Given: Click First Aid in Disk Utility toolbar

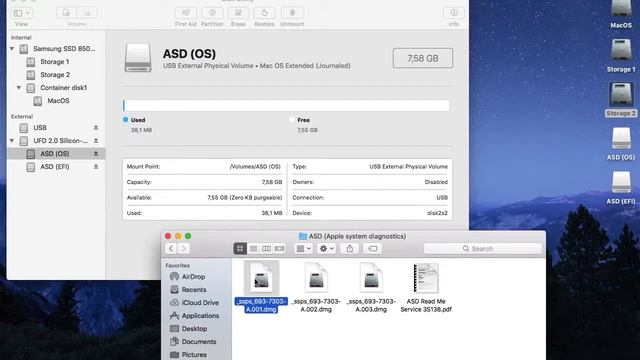Looking at the screenshot, I should pyautogui.click(x=186, y=13).
